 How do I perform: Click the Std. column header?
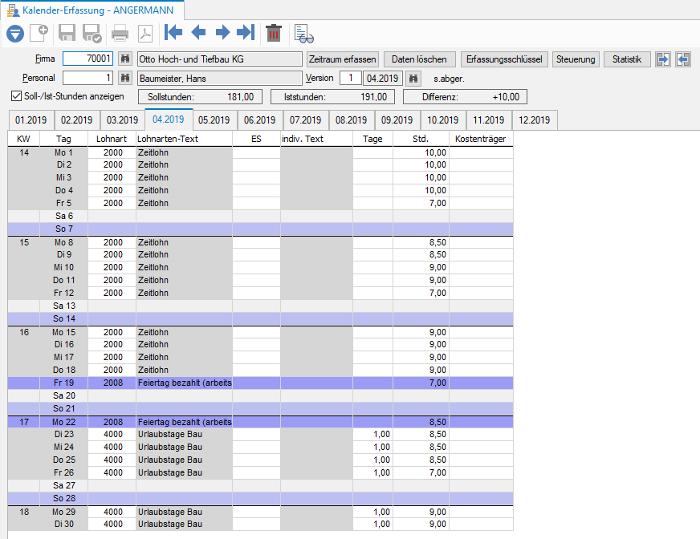point(421,139)
